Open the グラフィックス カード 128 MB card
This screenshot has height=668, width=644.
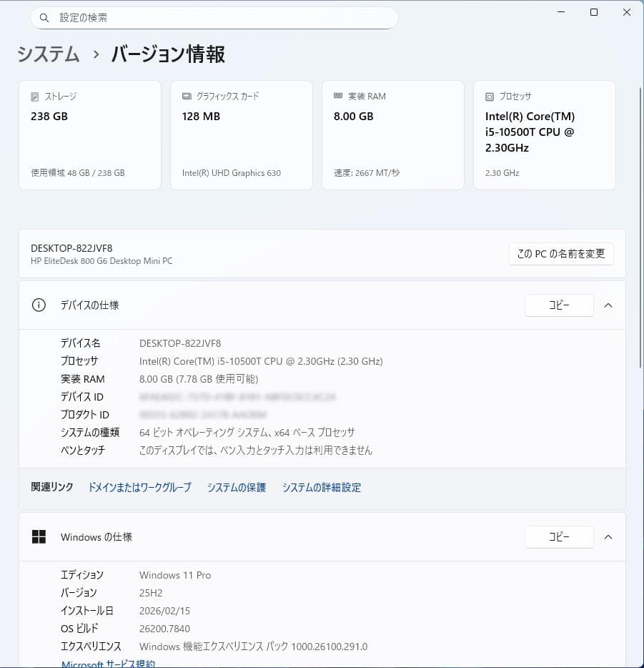click(242, 135)
